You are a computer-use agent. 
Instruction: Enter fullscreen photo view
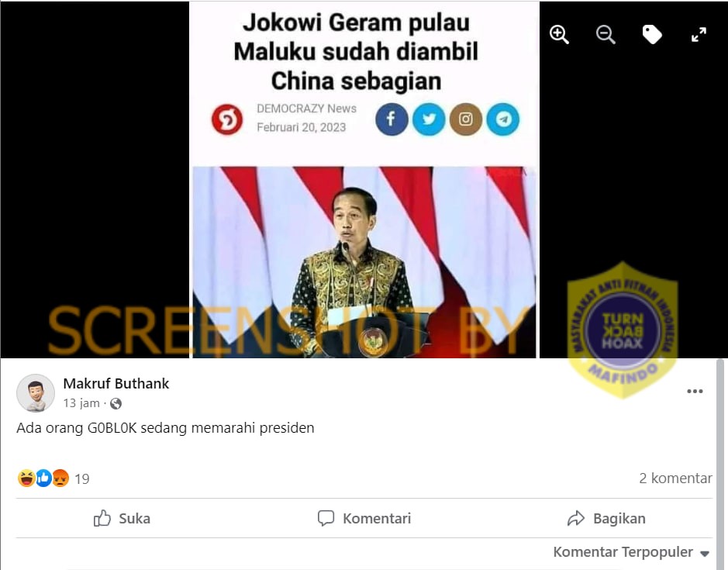pyautogui.click(x=699, y=35)
